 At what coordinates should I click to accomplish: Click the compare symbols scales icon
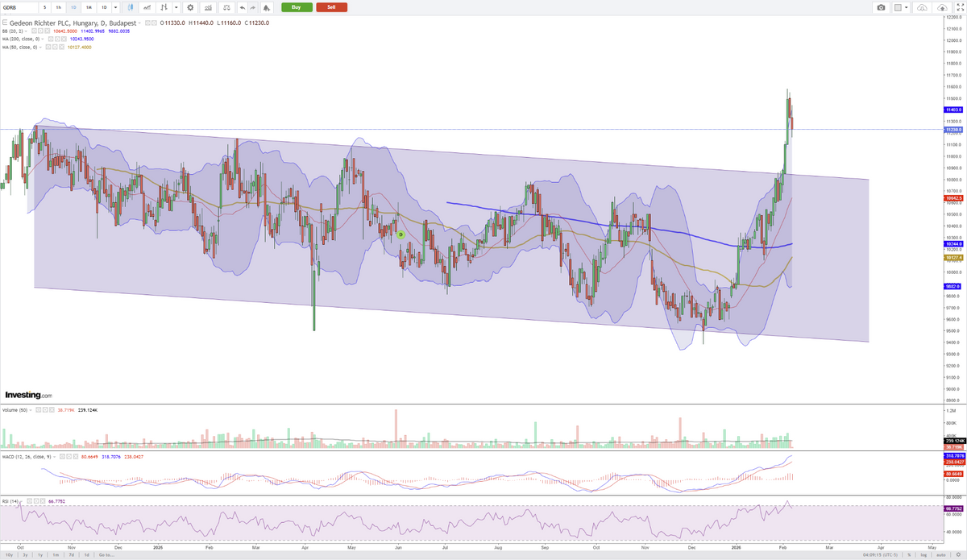(226, 7)
